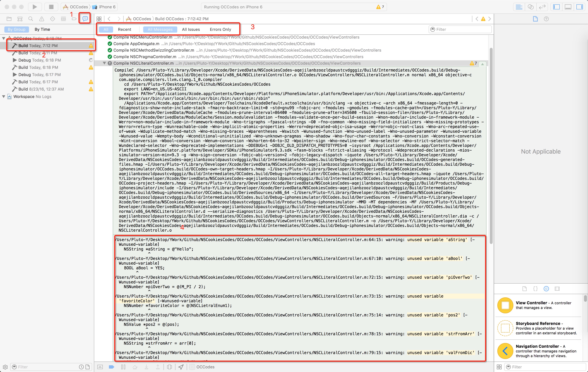Collapse the Build Today 7:12 PM entry
The image size is (588, 372).
pos(3,38)
